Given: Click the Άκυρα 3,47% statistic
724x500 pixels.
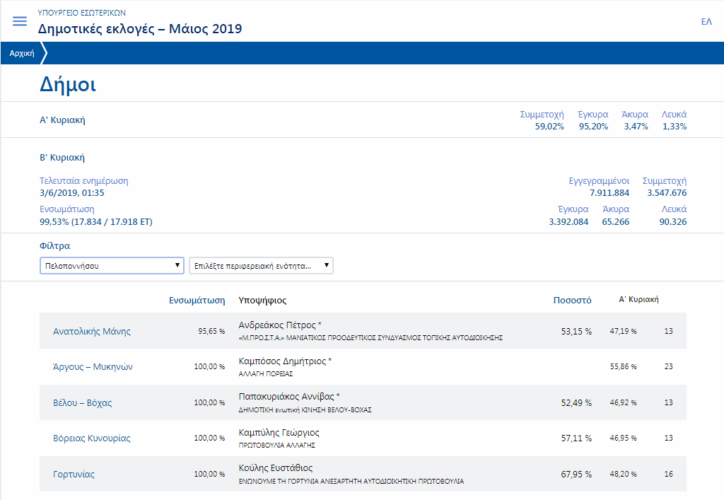Looking at the screenshot, I should point(635,120).
